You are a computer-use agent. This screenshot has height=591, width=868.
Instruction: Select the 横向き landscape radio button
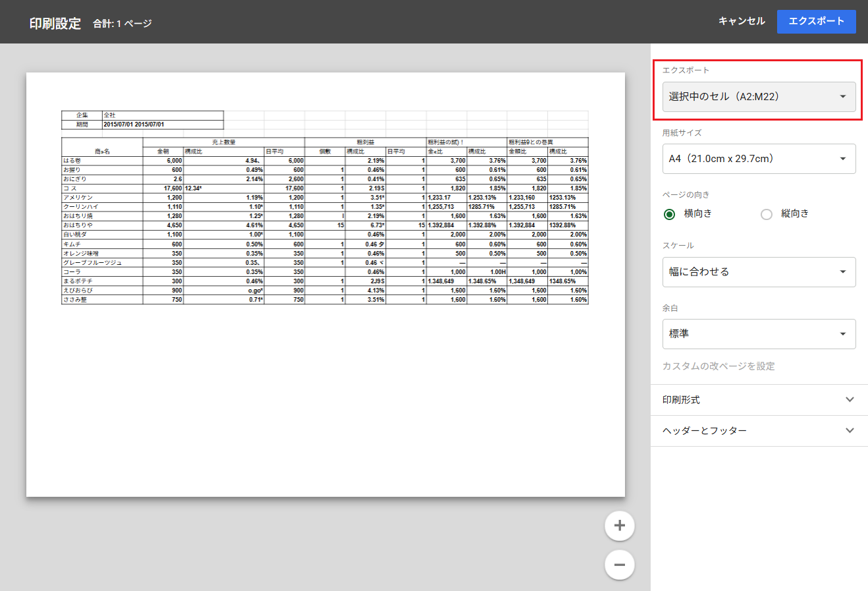click(x=669, y=214)
